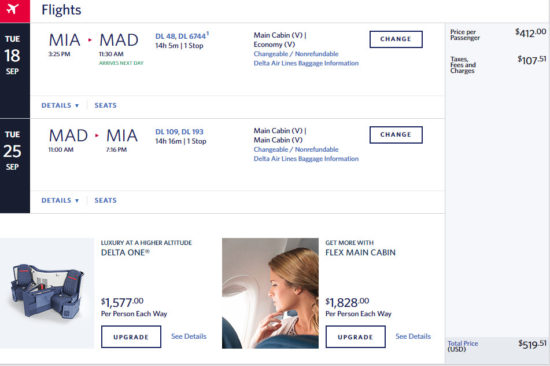This screenshot has width=550, height=366.
Task: Open return Changeable / Nonrefundable fare rules
Action: pyautogui.click(x=296, y=149)
